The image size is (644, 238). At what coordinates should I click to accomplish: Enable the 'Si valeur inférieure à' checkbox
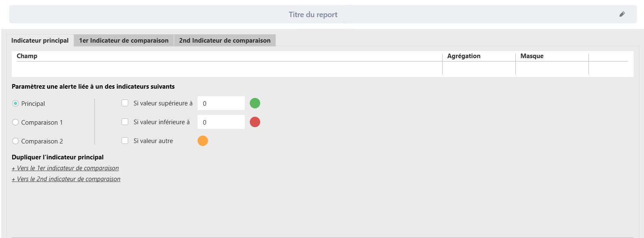coord(125,122)
